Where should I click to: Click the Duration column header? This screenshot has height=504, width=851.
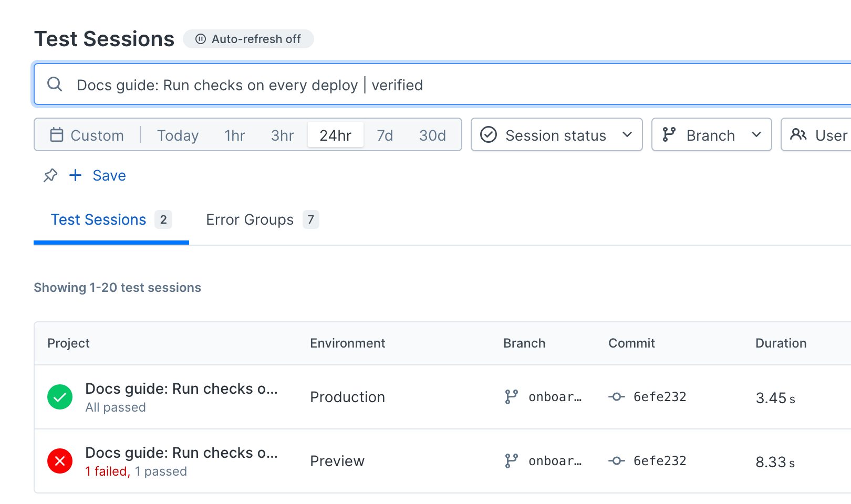point(781,343)
